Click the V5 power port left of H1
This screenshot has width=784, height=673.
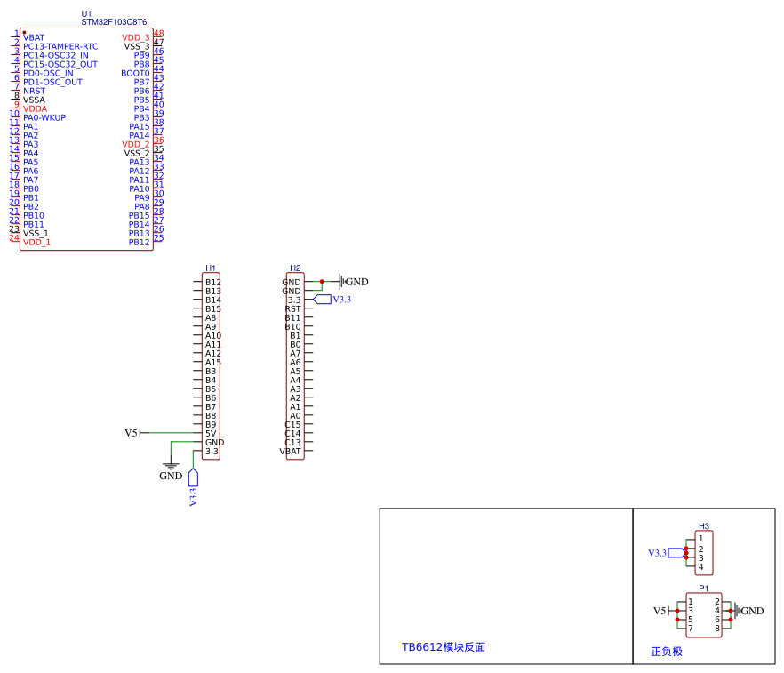pyautogui.click(x=132, y=433)
